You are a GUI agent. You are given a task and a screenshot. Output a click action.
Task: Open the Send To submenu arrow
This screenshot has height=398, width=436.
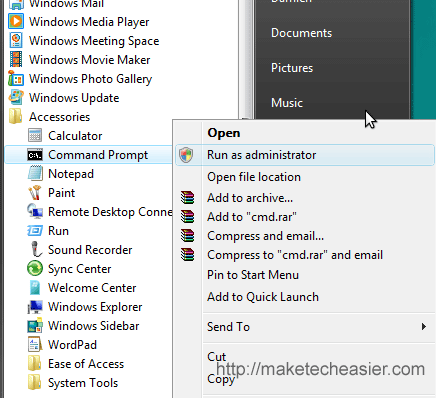coord(424,327)
